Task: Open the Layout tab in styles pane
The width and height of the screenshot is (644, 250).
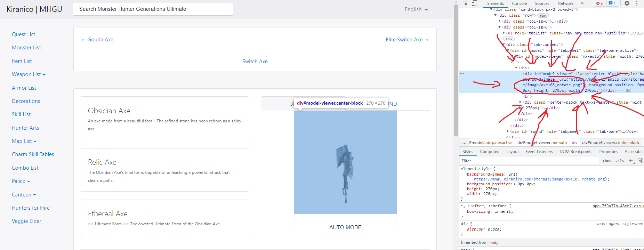Action: coord(513,152)
